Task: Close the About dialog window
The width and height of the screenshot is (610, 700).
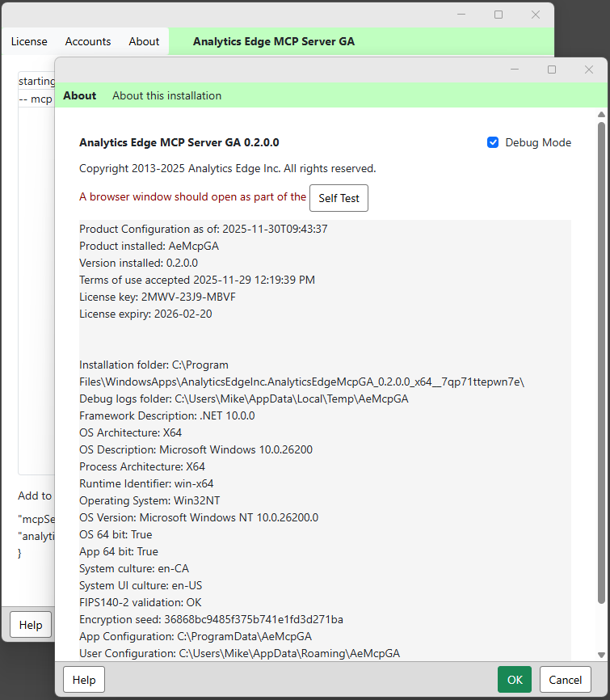Action: 589,70
